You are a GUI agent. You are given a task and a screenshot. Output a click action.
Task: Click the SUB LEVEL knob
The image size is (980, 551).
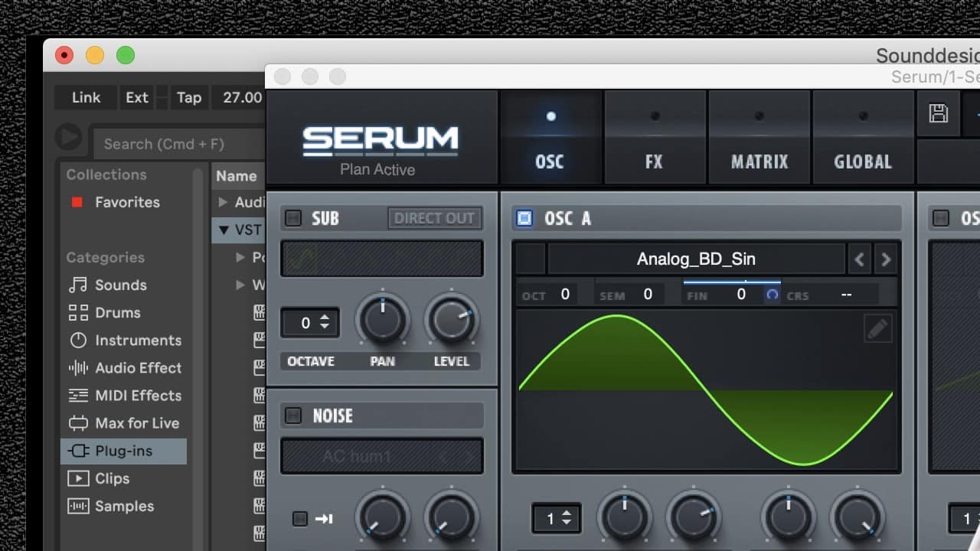(452, 320)
